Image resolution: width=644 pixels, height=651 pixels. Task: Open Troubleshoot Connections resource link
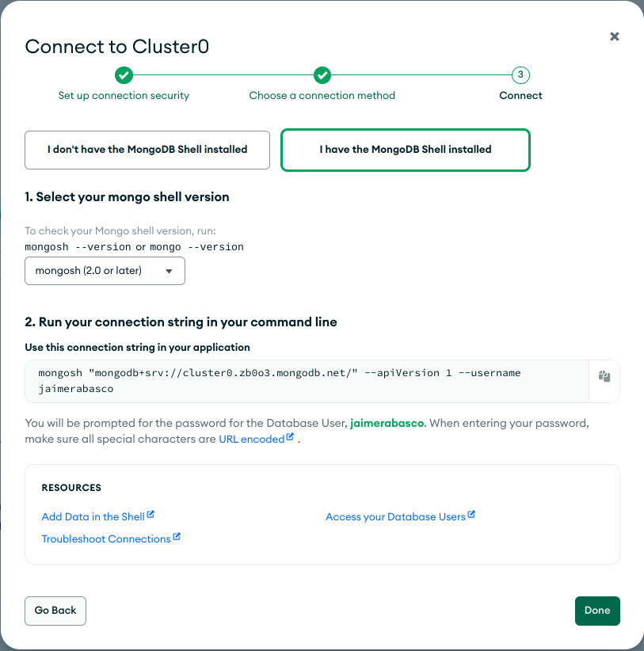[x=106, y=539]
